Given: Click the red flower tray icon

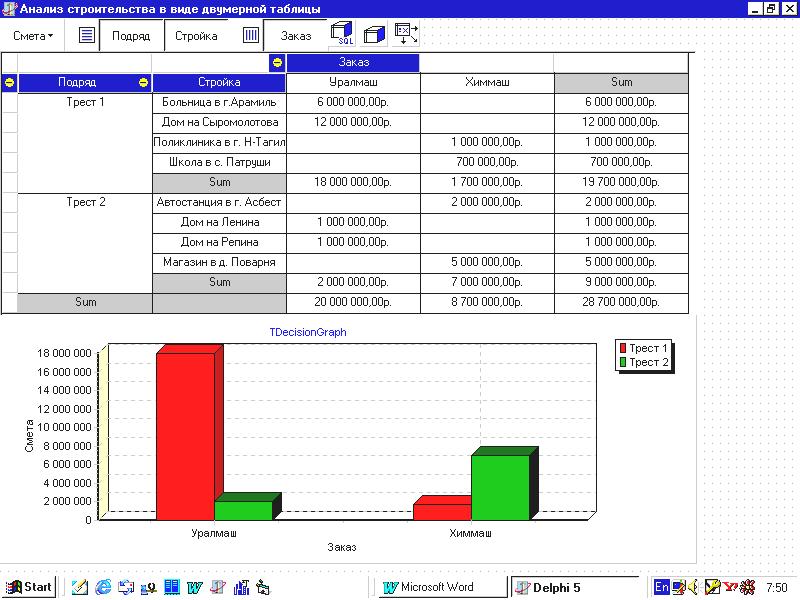Looking at the screenshot, I should (x=747, y=587).
